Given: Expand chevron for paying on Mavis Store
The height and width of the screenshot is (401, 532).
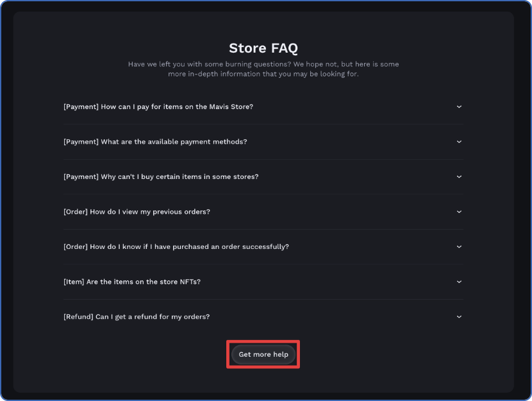Looking at the screenshot, I should tap(459, 107).
